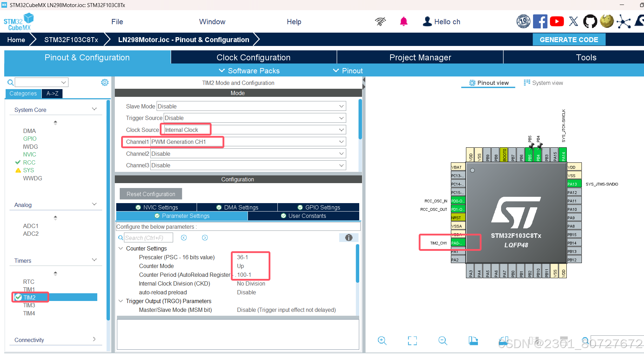Open User Constants tab
The width and height of the screenshot is (644, 355).
pos(303,216)
